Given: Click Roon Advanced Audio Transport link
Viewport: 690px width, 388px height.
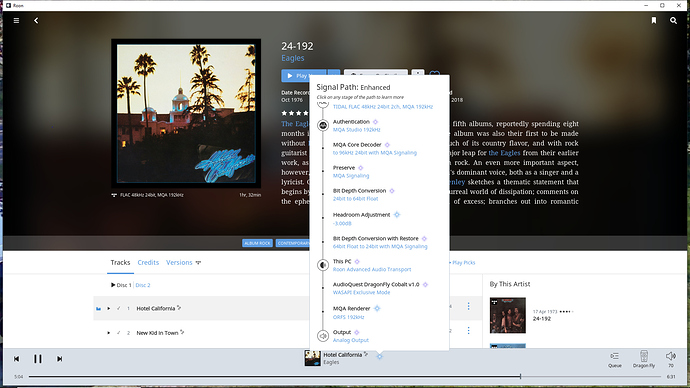Looking at the screenshot, I should click(x=372, y=269).
